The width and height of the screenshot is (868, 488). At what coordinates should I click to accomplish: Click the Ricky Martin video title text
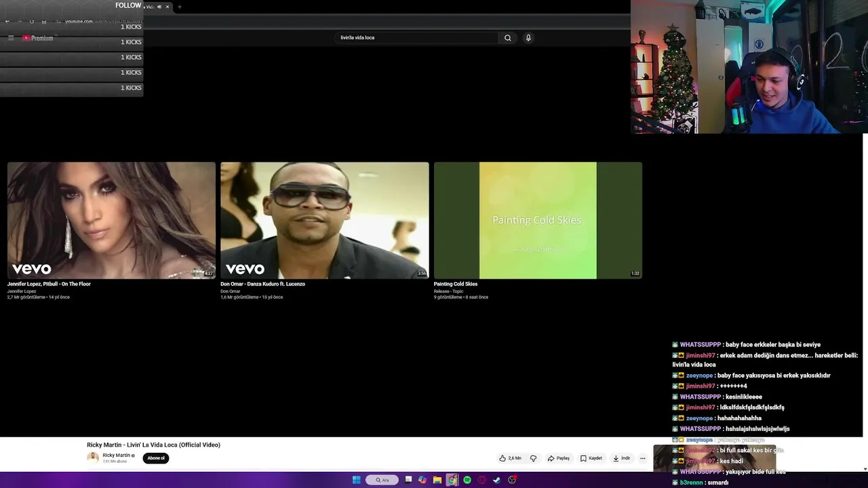tap(153, 445)
